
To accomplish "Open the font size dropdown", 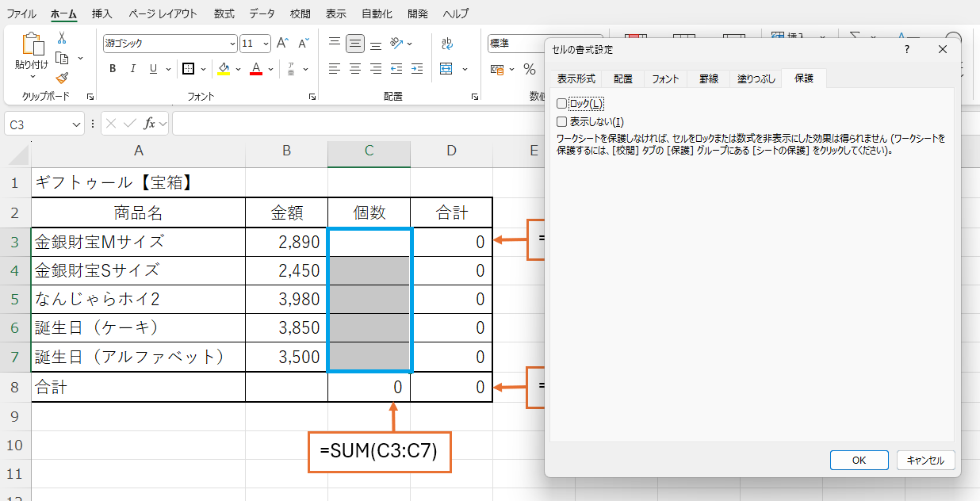I will click(x=265, y=43).
